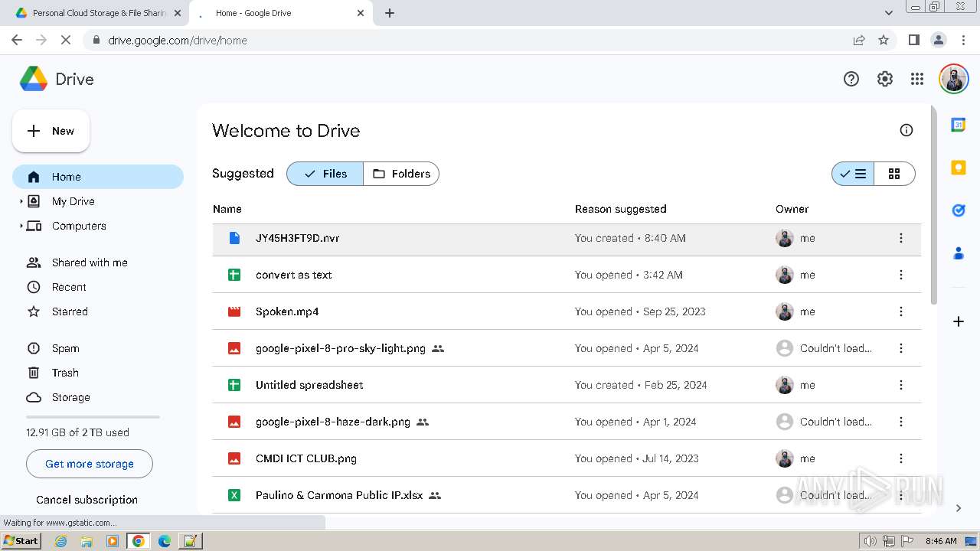Image resolution: width=980 pixels, height=551 pixels.
Task: More actions for convert as text
Action: click(x=901, y=275)
